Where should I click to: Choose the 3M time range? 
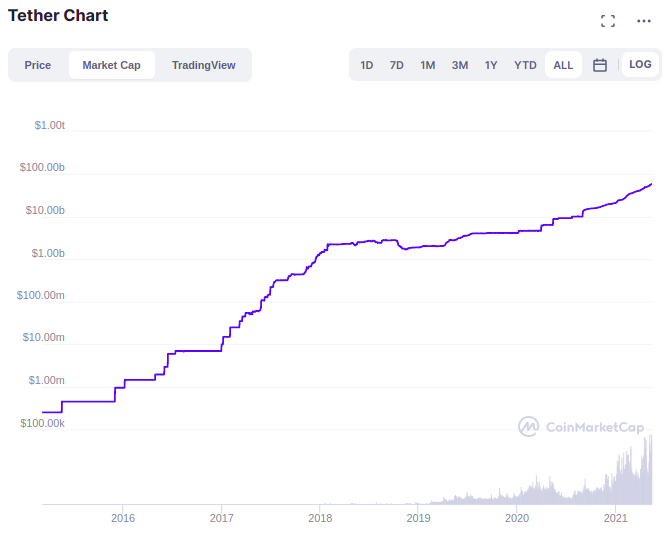460,65
